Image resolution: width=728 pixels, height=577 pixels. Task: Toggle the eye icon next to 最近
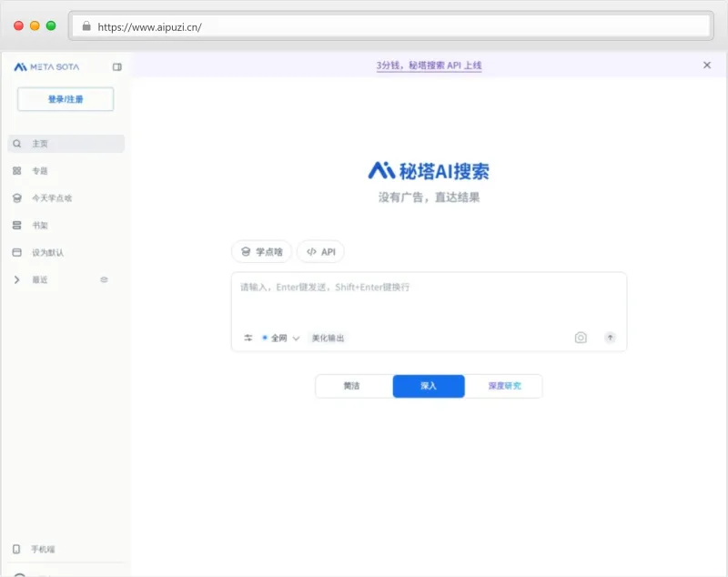pyautogui.click(x=104, y=279)
